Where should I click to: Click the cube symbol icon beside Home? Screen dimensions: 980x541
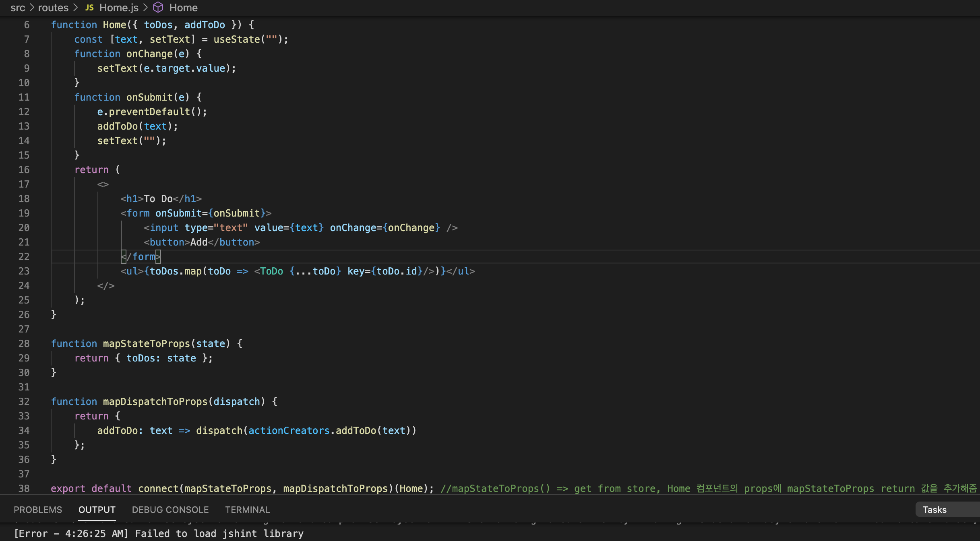pos(158,8)
